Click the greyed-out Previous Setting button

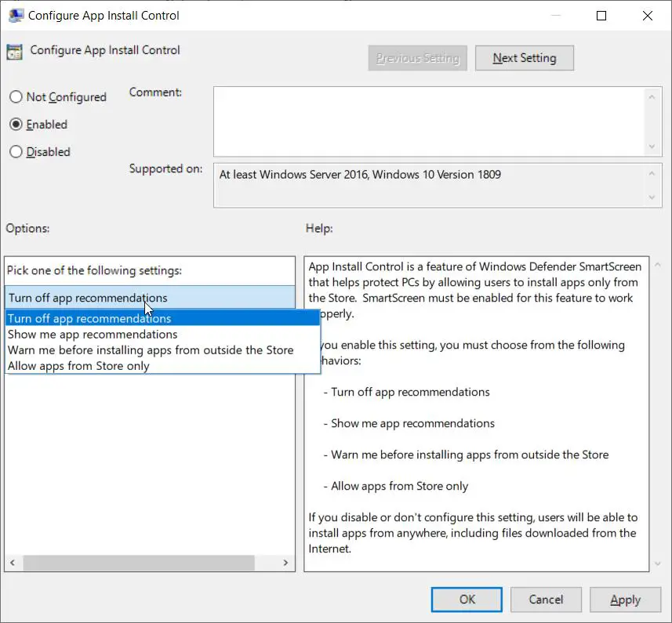coord(417,58)
